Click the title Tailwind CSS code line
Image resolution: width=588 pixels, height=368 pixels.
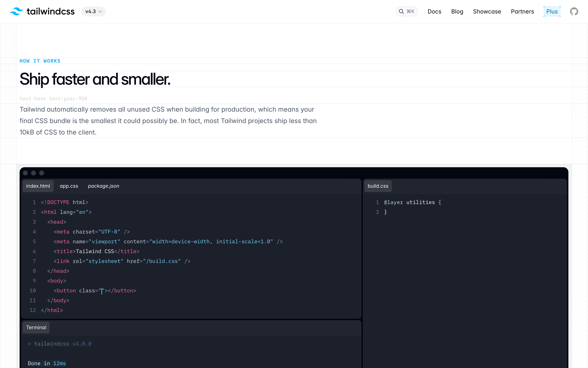(x=96, y=251)
